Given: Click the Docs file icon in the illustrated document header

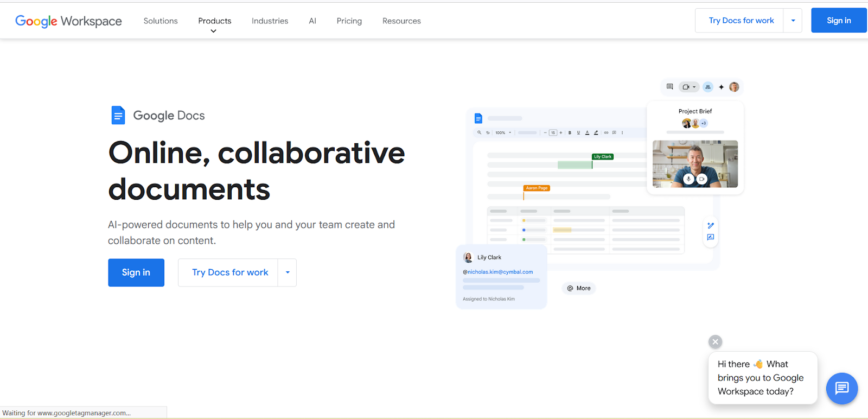Looking at the screenshot, I should point(478,118).
